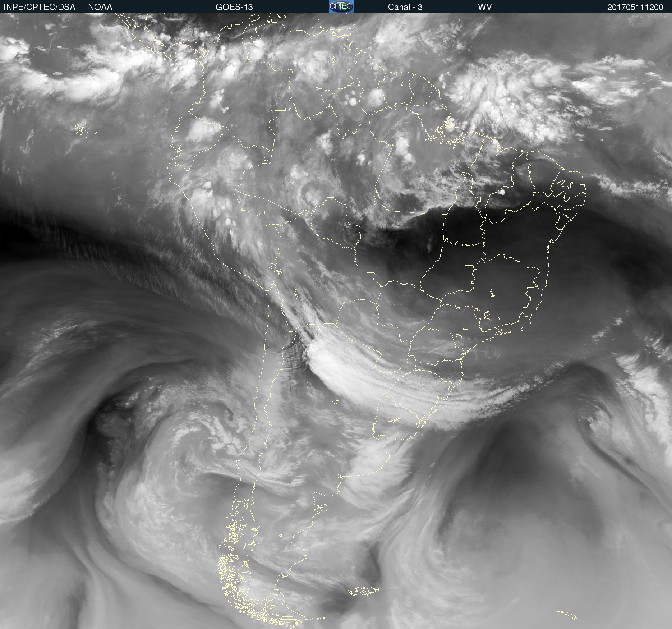The image size is (672, 629).
Task: Click the GOES-13 satellite label
Action: 234,7
